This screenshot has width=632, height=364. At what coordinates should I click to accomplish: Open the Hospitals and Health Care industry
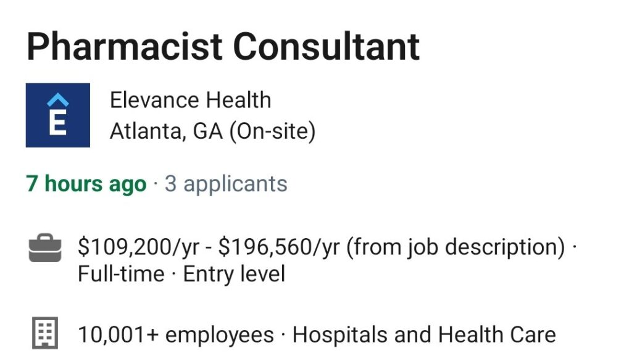click(x=424, y=334)
